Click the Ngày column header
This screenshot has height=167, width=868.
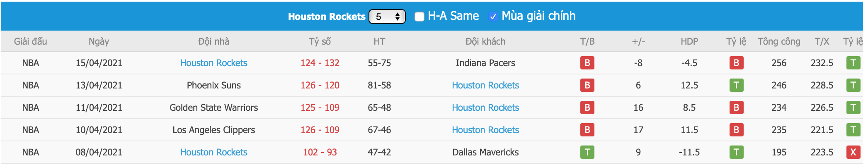99,41
